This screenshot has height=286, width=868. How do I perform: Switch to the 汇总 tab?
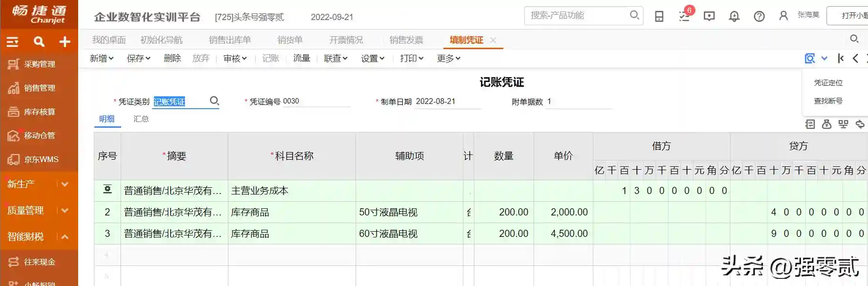pos(141,119)
